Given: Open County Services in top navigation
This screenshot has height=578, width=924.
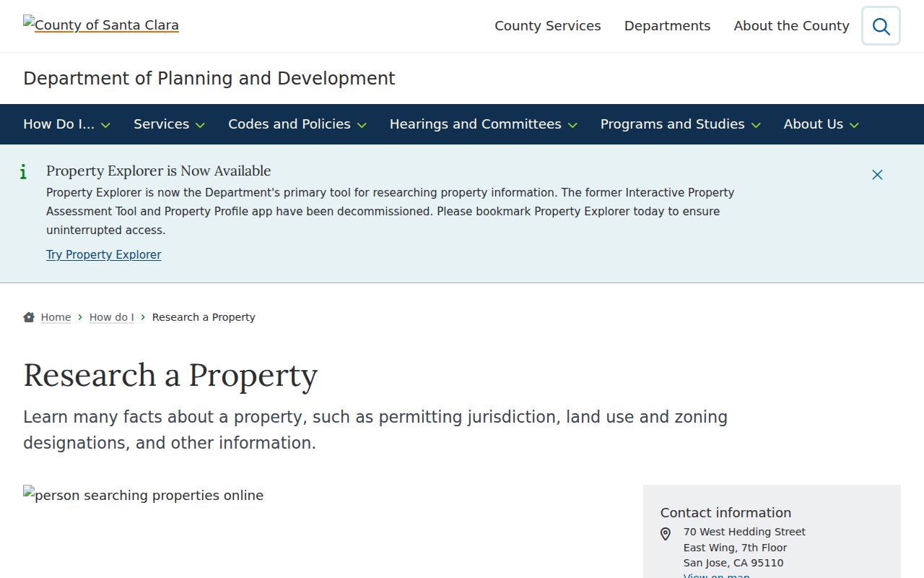Looking at the screenshot, I should [548, 26].
